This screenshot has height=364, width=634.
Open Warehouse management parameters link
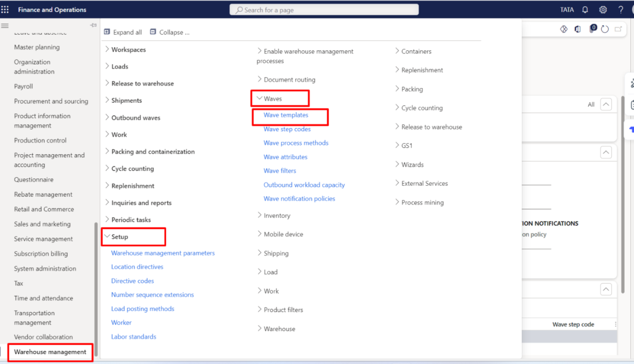click(163, 253)
